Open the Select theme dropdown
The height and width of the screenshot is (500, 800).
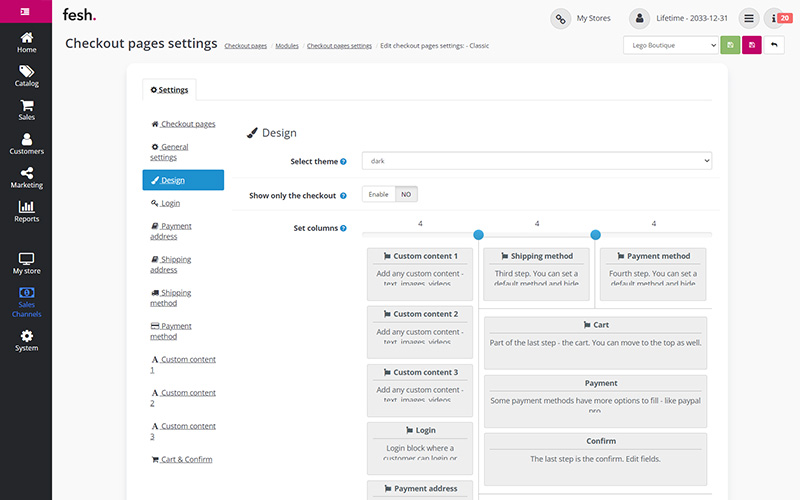click(x=536, y=160)
